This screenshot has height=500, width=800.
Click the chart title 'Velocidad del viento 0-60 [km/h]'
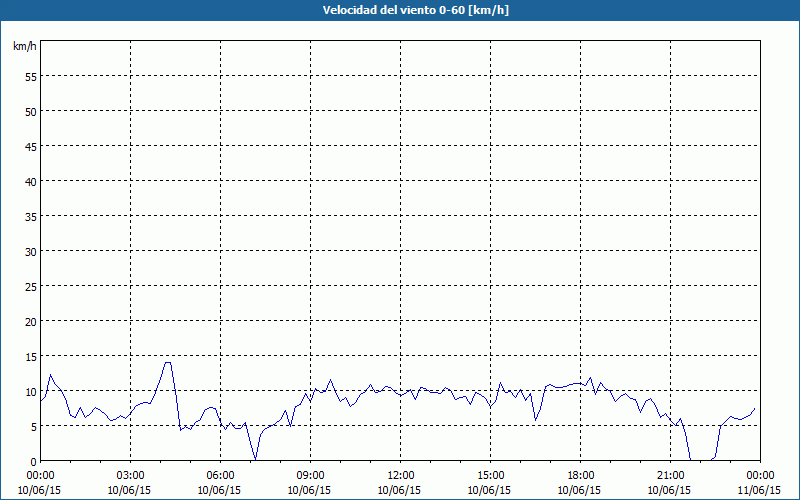pos(415,10)
